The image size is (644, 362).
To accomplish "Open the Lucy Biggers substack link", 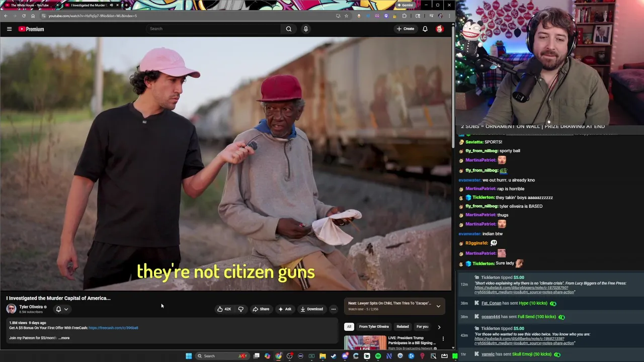I will (x=524, y=290).
